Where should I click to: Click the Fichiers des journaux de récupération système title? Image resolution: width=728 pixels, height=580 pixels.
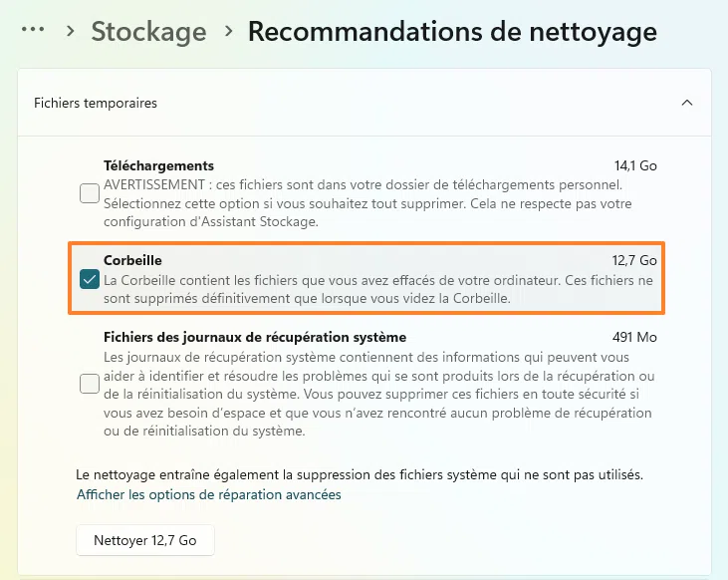pos(255,337)
